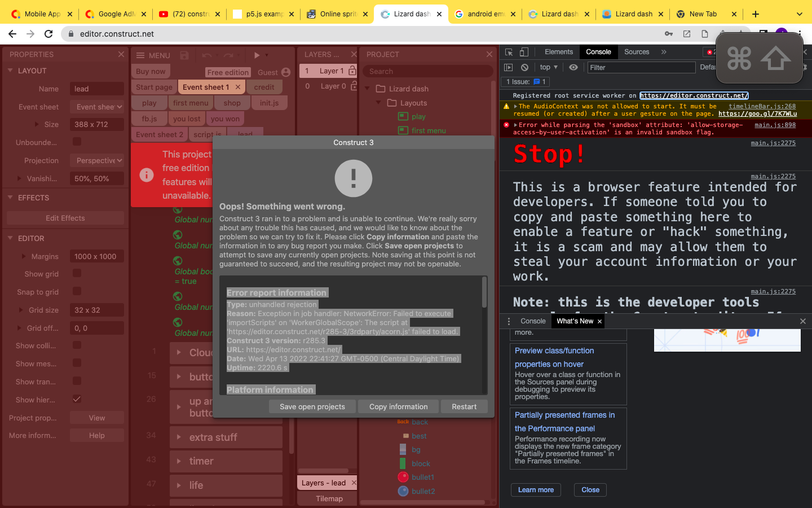812x508 pixels.
Task: Close the Project panel with X
Action: pos(489,54)
